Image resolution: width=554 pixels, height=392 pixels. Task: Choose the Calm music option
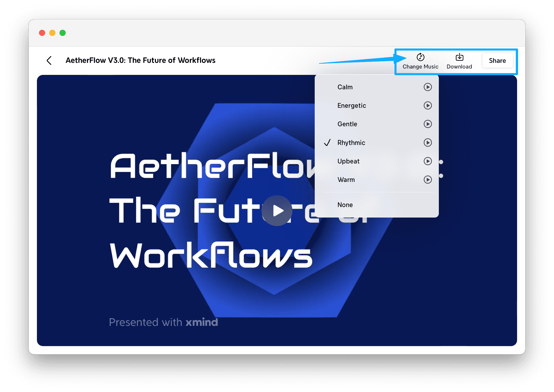[x=345, y=87]
